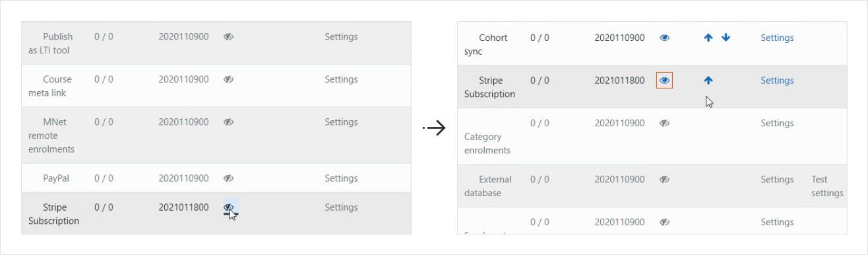Enable the Course meta link plugin
868x255 pixels.
[229, 79]
